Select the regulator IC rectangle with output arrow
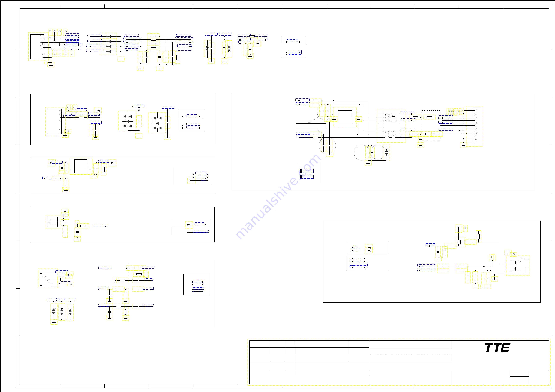The height and width of the screenshot is (392, 555). coord(81,166)
